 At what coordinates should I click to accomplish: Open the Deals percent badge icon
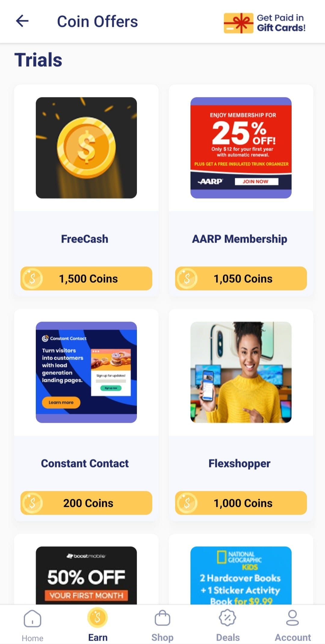[227, 617]
